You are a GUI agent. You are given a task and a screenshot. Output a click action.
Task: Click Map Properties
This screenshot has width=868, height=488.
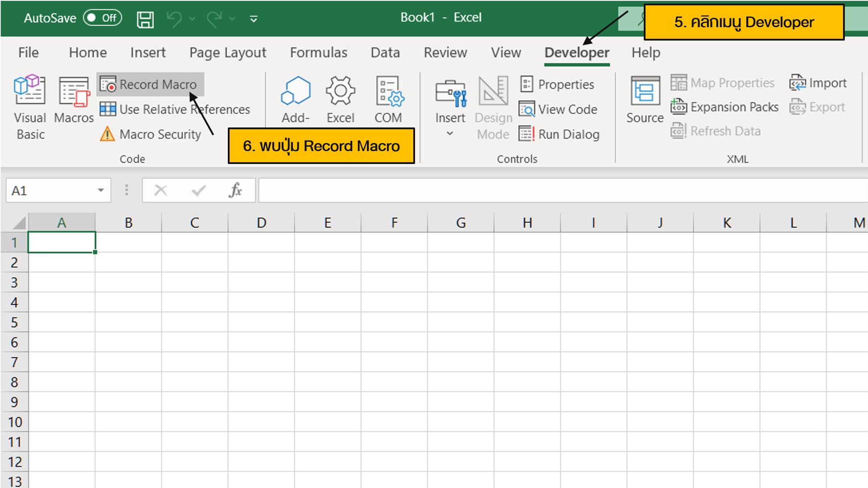tap(723, 83)
